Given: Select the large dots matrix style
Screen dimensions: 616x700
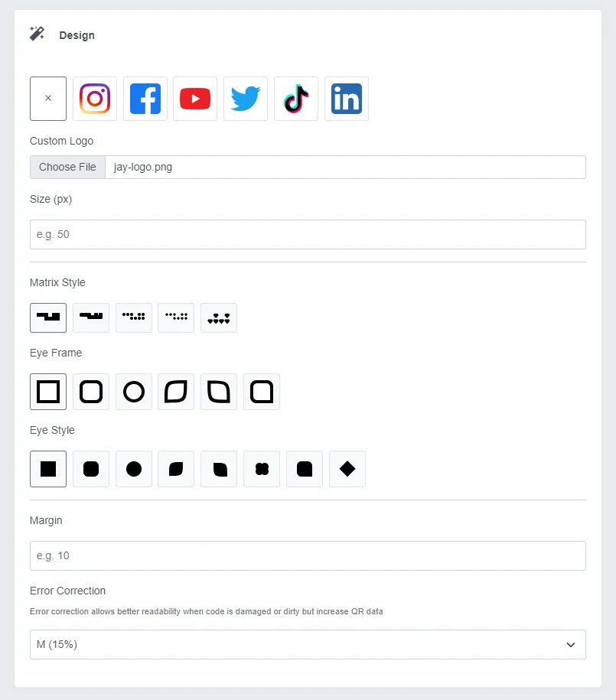Looking at the screenshot, I should click(x=134, y=317).
